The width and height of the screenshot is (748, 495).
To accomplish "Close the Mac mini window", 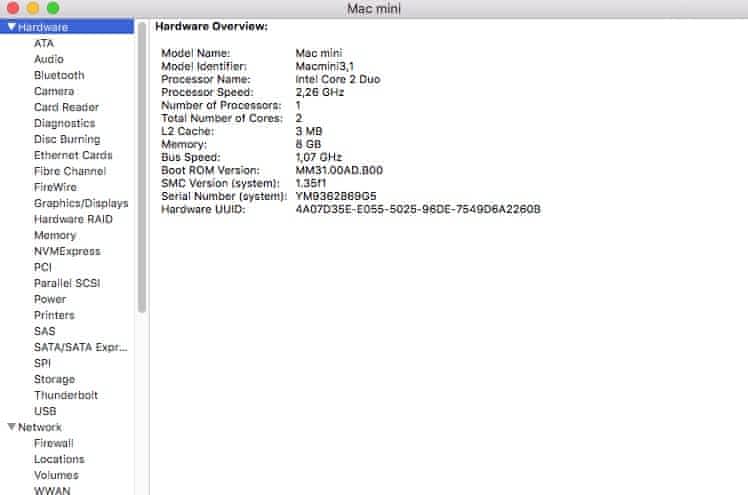I will [13, 8].
